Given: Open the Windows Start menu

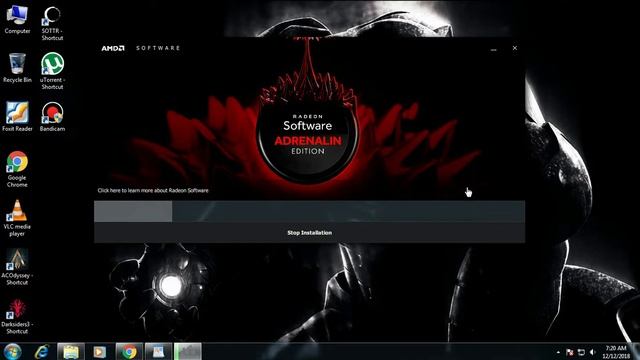Looking at the screenshot, I should click(x=12, y=351).
